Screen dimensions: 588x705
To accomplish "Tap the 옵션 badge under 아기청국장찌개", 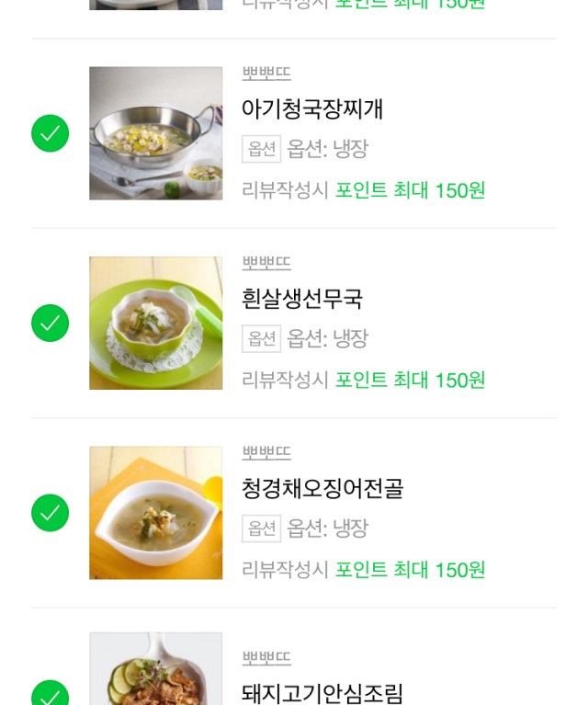I will [261, 149].
